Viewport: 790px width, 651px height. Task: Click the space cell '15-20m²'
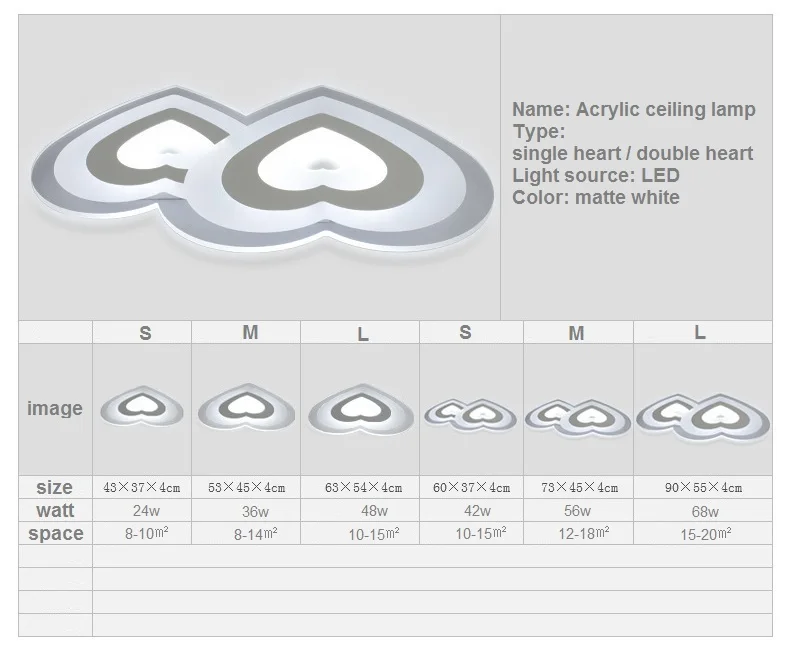(706, 534)
